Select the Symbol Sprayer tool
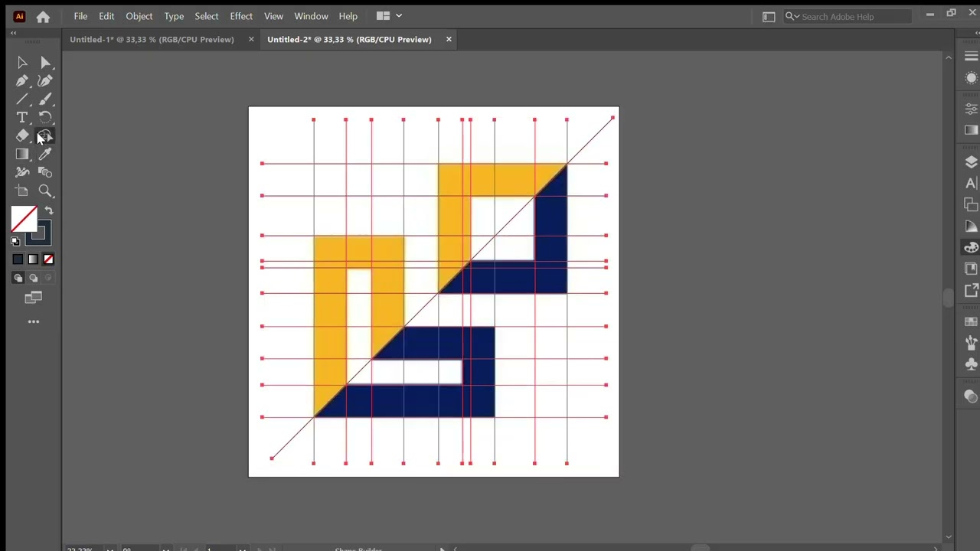980x551 pixels. 22,173
